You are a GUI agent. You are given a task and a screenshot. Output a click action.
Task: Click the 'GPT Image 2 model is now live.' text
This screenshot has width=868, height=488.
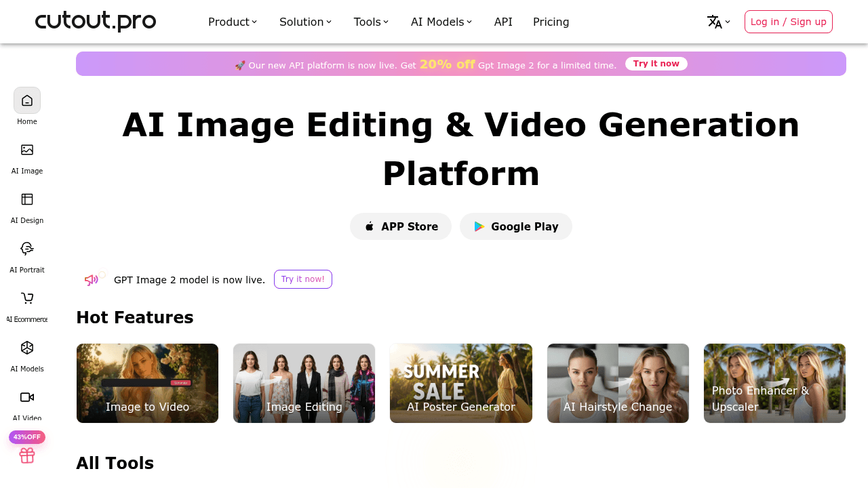190,280
